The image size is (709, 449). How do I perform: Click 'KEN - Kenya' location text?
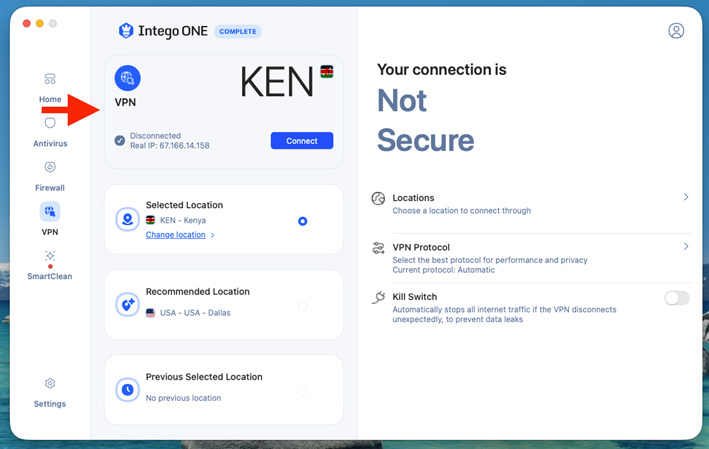coord(183,220)
